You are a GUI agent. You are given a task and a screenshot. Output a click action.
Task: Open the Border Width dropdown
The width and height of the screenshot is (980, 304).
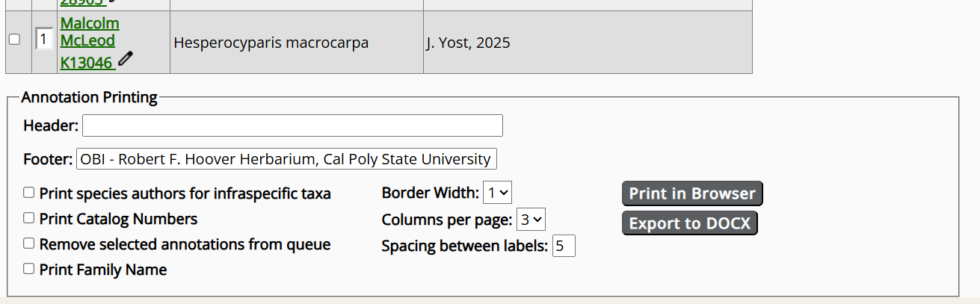498,193
